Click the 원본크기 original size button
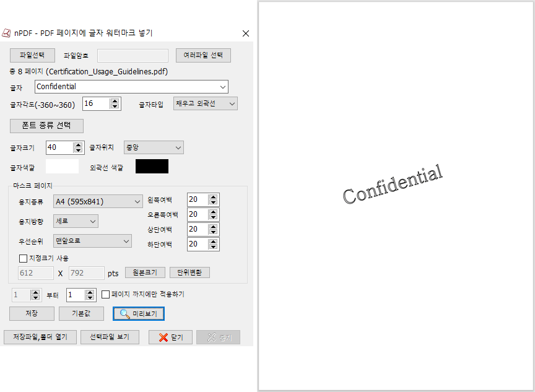535x392 pixels. pos(145,272)
